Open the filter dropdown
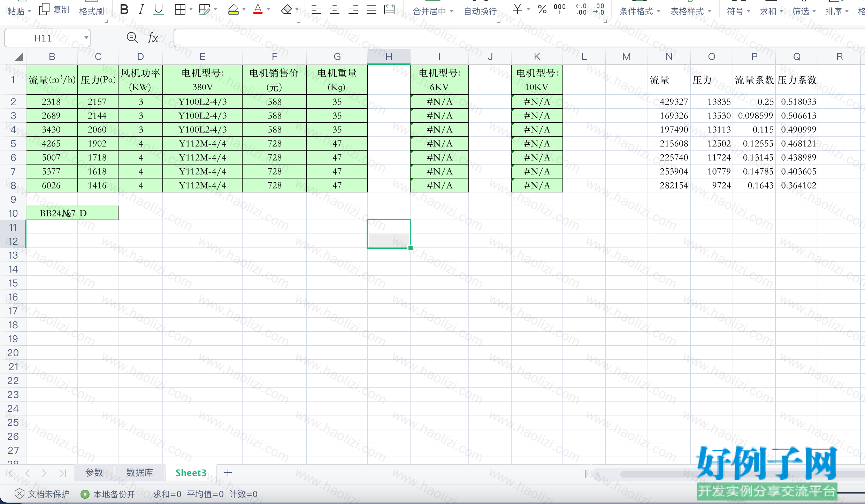The height and width of the screenshot is (504, 865). 814,11
